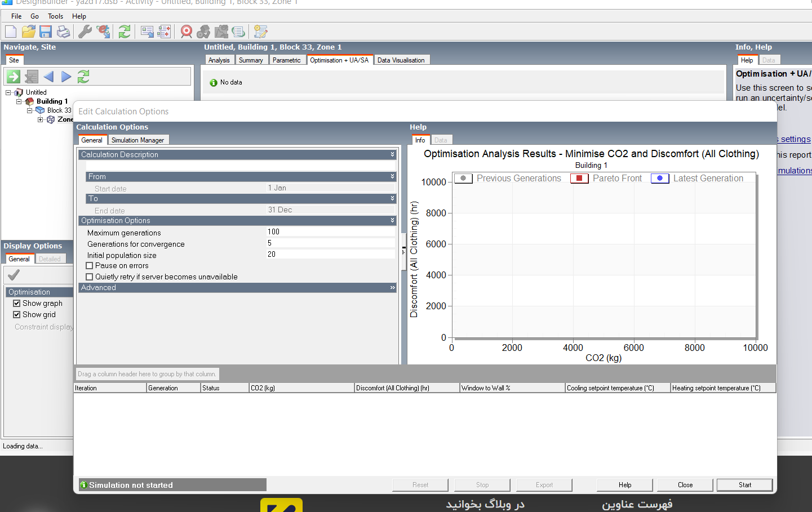
Task: Toggle Latest Generation legend entry
Action: coord(698,179)
